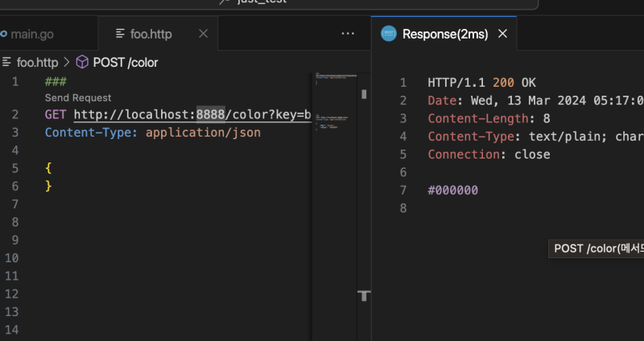Click the editor vertical scrollbar thumb
This screenshot has width=644, height=341.
pos(364,93)
